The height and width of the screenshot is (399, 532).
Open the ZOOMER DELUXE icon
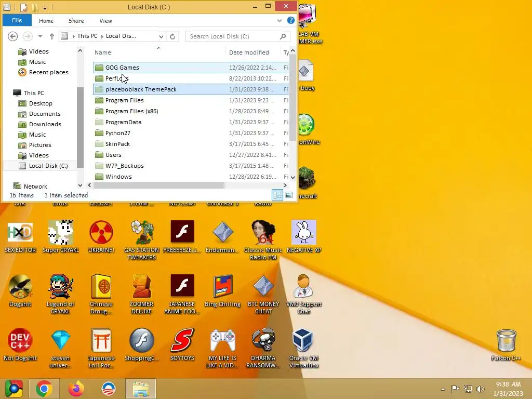[x=141, y=287]
